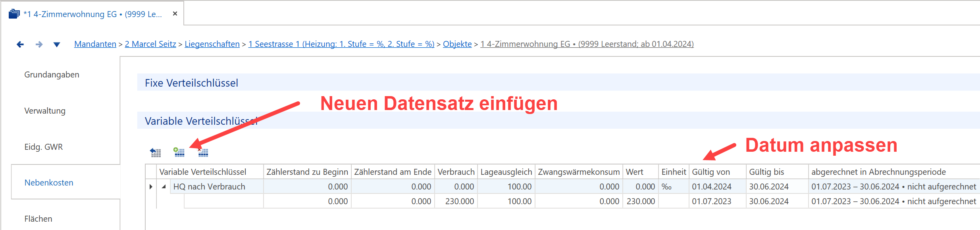
Task: Click the row selector arrow of HQ nach Verbrauch
Action: click(151, 186)
